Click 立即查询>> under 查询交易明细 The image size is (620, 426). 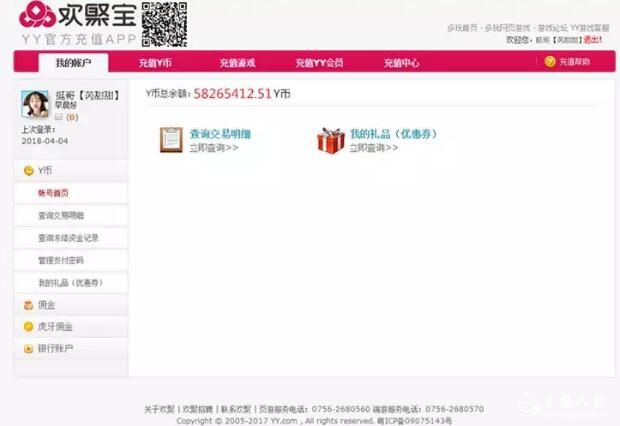point(214,148)
